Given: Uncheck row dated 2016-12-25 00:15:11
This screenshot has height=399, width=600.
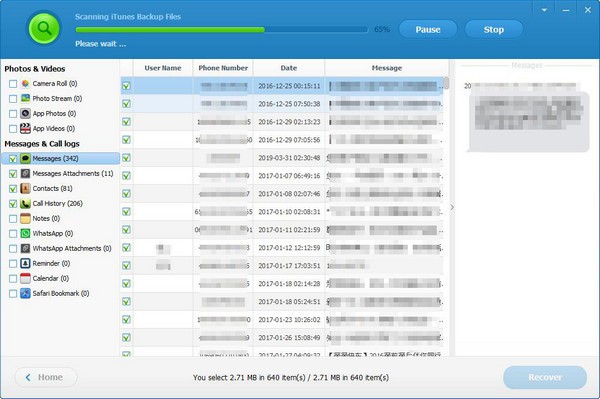Looking at the screenshot, I should [x=126, y=86].
